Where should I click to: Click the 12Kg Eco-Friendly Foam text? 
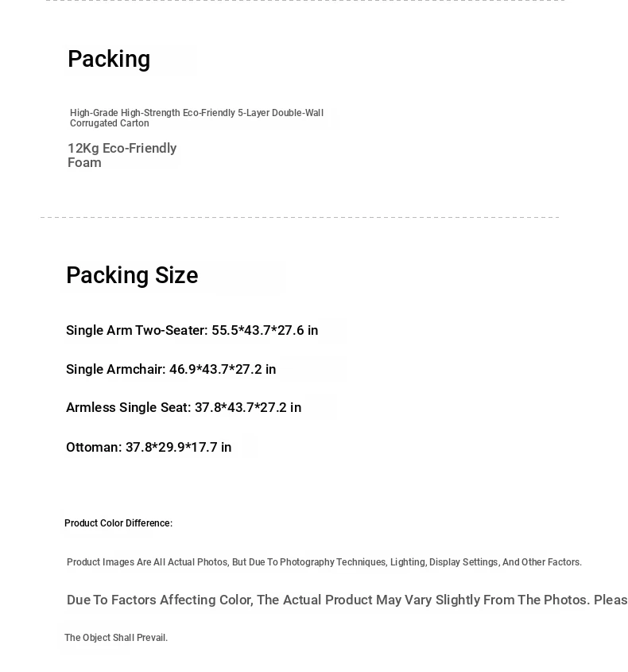pyautogui.click(x=122, y=155)
